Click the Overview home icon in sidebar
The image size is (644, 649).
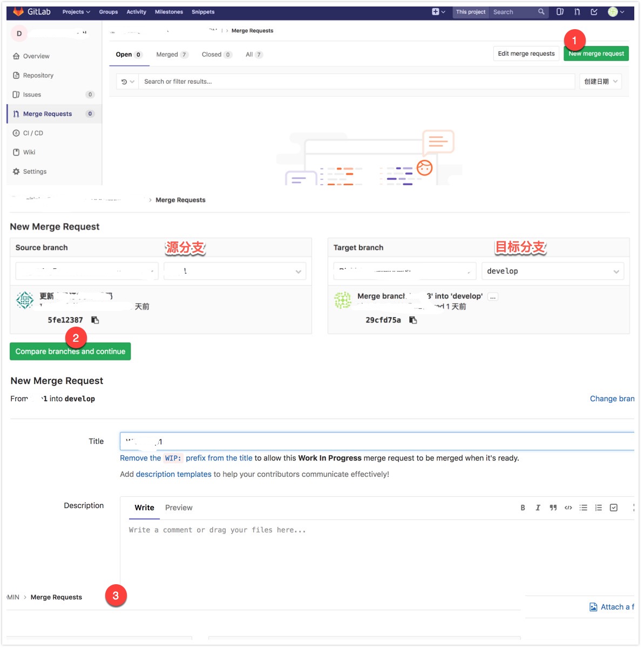pyautogui.click(x=16, y=56)
